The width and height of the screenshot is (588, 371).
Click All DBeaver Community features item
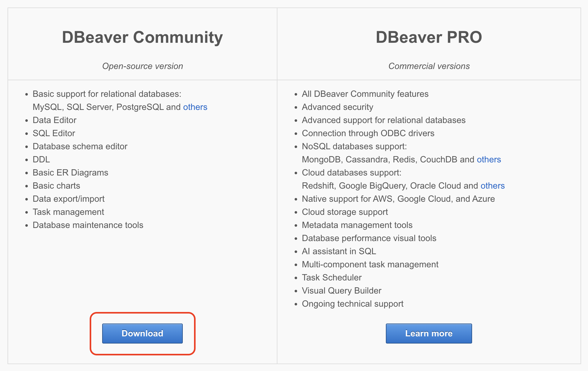pyautogui.click(x=365, y=94)
